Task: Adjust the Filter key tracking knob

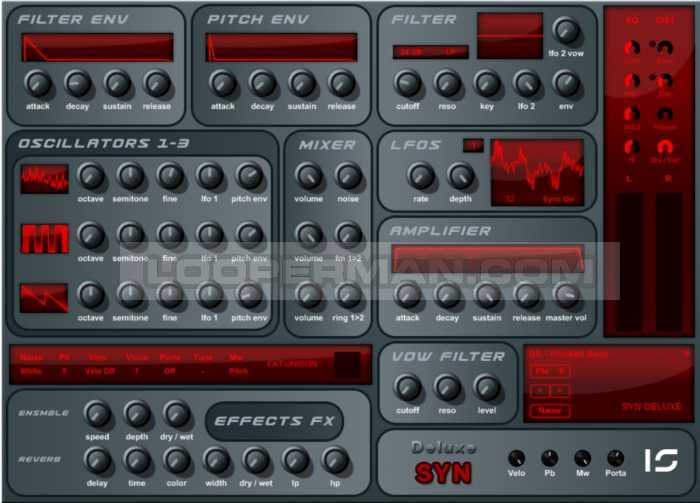Action: tap(487, 83)
